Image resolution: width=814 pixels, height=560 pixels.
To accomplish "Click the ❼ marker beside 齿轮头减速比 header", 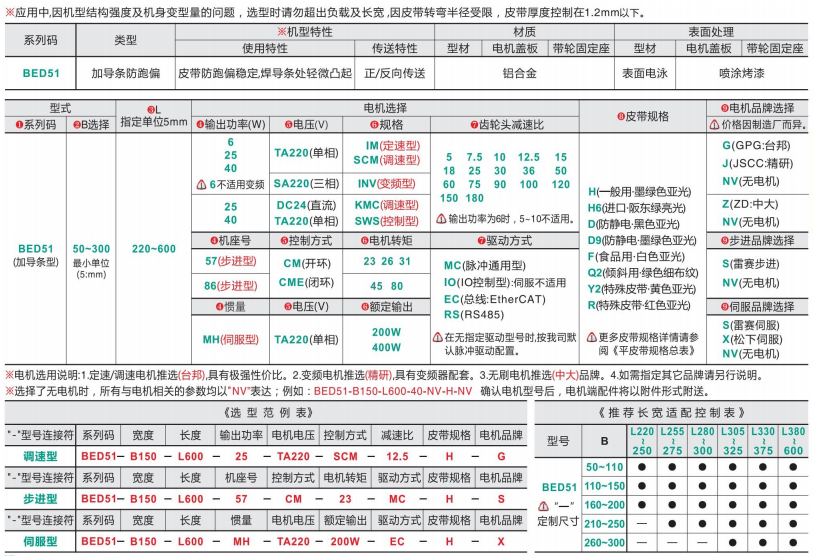I will tap(474, 124).
